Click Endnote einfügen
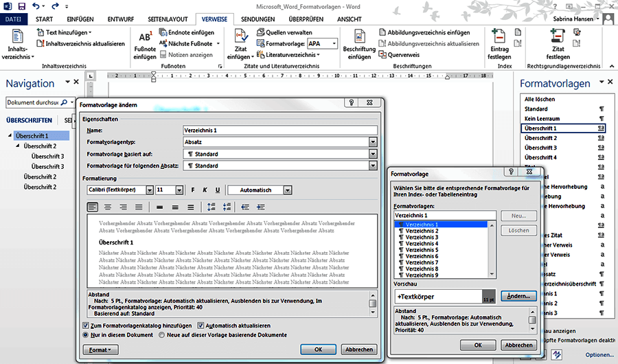This screenshot has height=364, width=618. [x=187, y=32]
